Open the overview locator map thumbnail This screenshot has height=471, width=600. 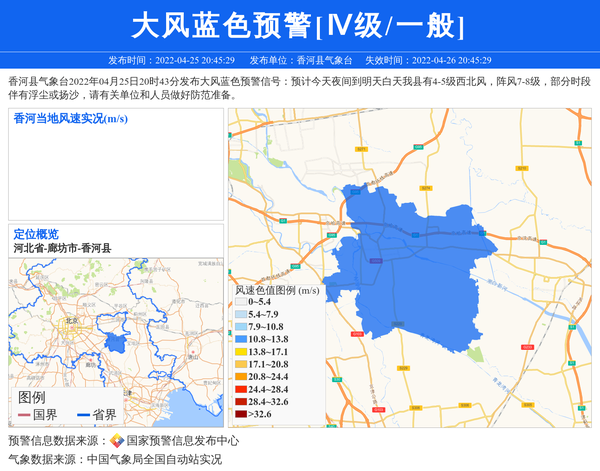116,342
